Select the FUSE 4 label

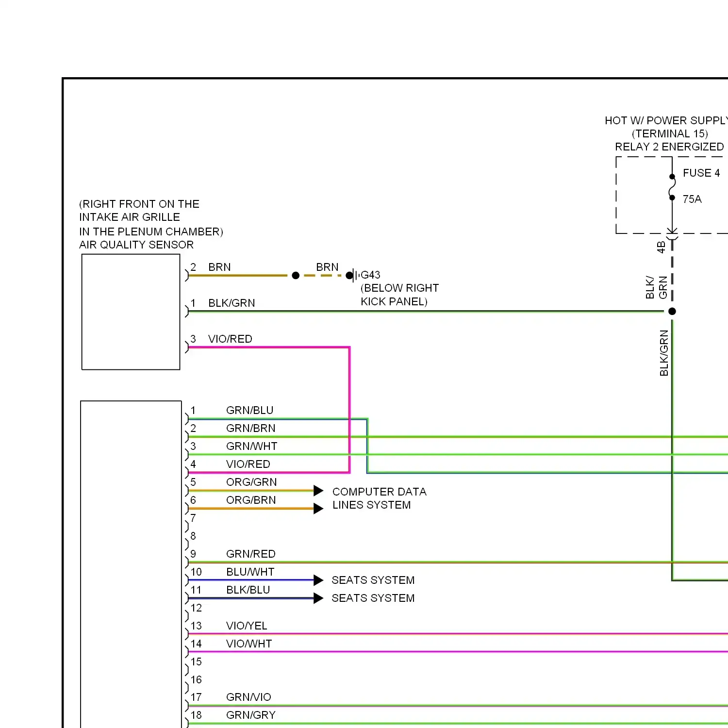[x=701, y=173]
